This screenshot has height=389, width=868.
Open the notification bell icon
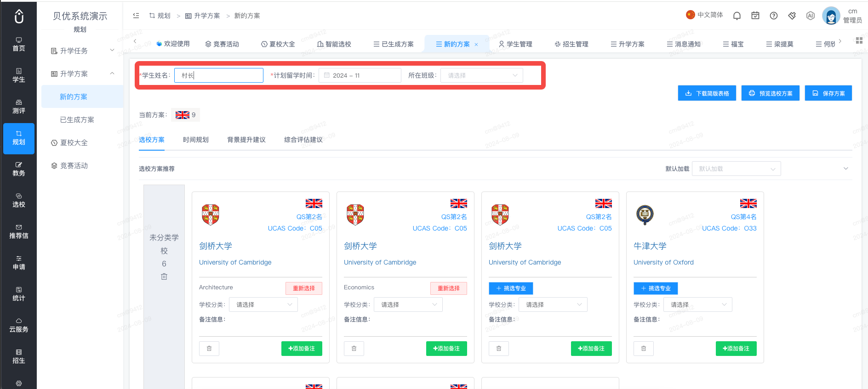tap(737, 16)
